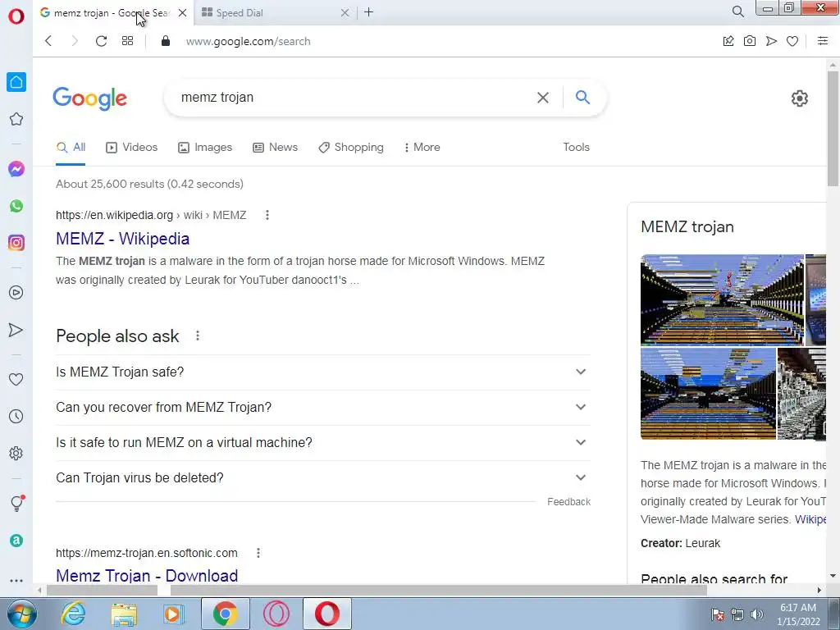Screen dimensions: 840x630
Task: Go back using the back arrow
Action: 48,41
